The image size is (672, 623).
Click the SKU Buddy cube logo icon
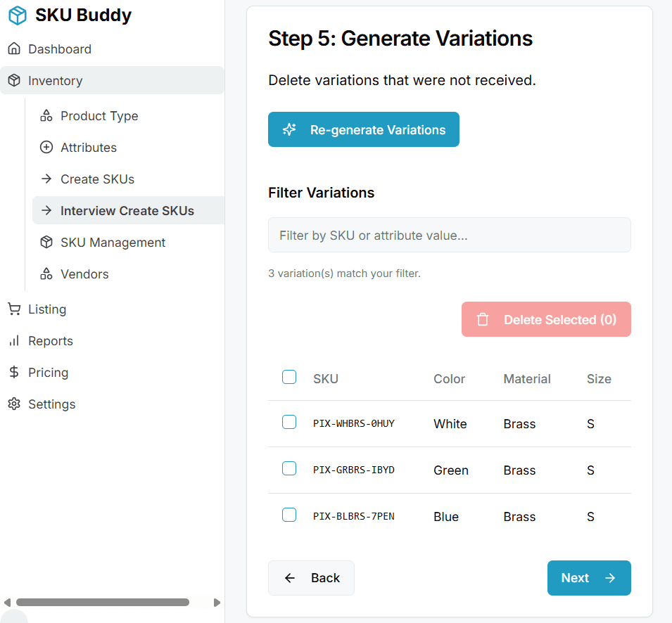tap(17, 15)
